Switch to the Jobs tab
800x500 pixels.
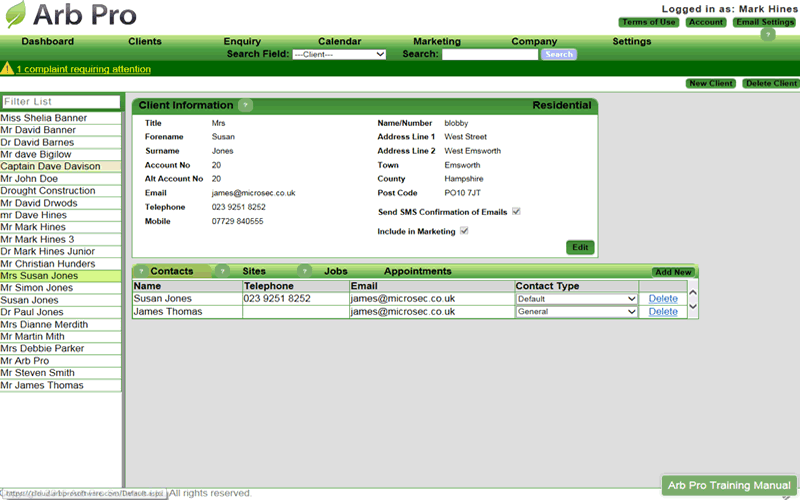pos(336,271)
